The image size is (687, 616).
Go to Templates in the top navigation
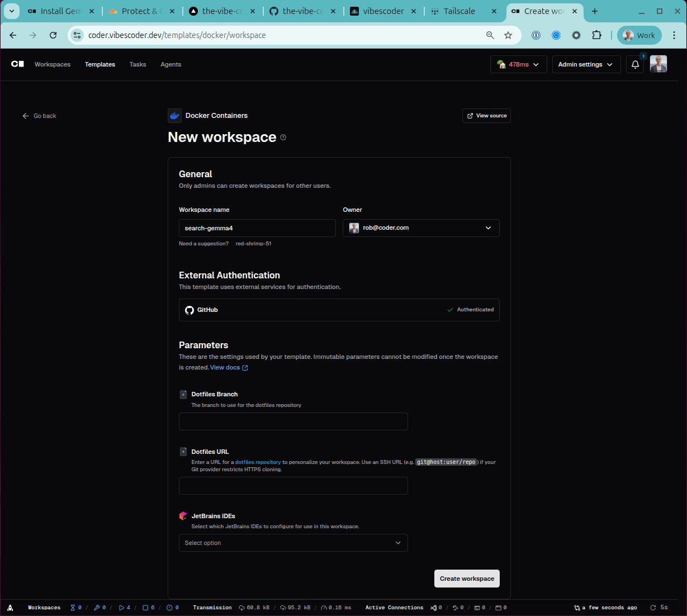[x=100, y=64]
